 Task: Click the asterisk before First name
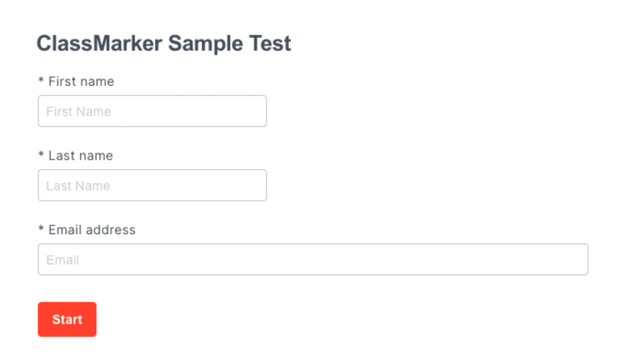coord(41,81)
